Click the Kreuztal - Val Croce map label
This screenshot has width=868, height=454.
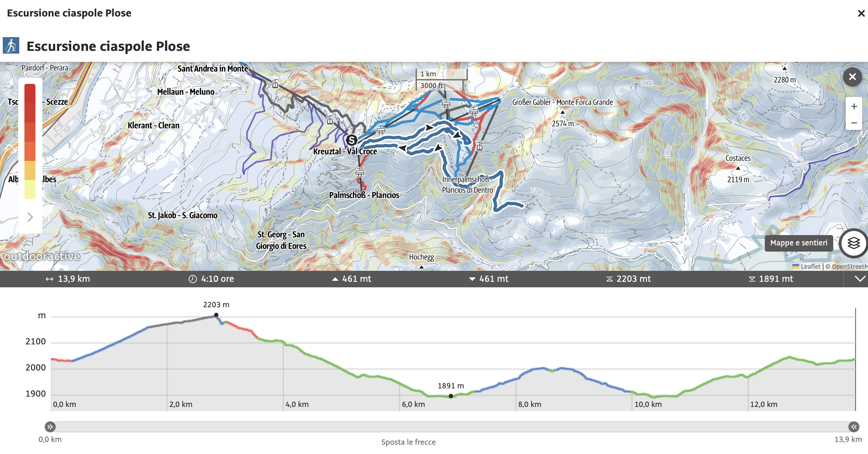coord(345,152)
